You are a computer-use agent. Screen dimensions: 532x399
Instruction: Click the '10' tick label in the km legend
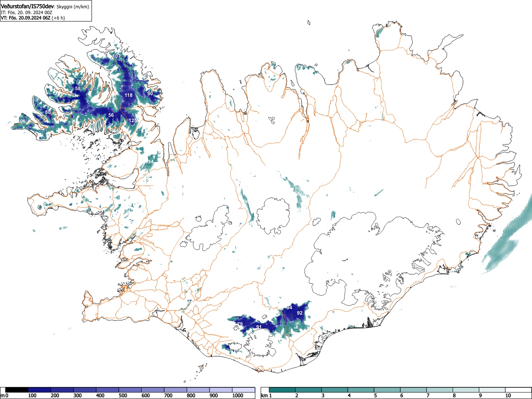(508, 396)
